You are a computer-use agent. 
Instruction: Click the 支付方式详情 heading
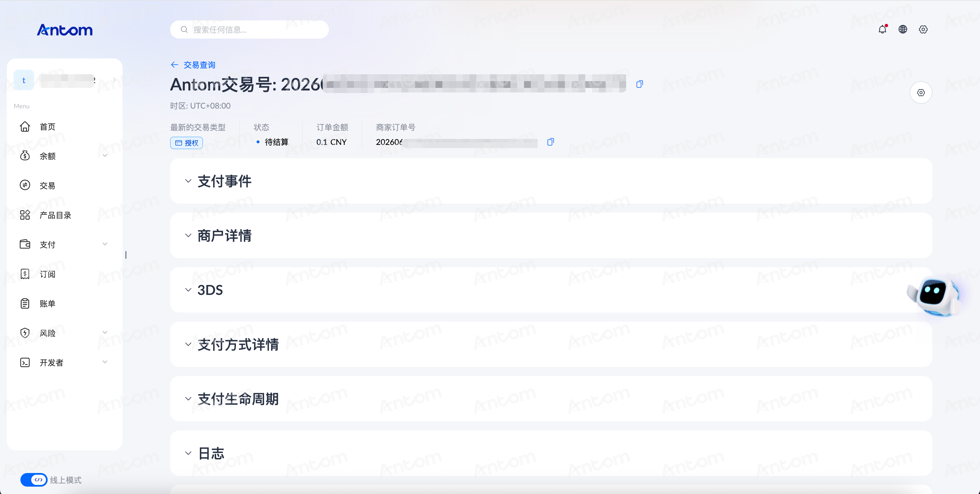(238, 345)
